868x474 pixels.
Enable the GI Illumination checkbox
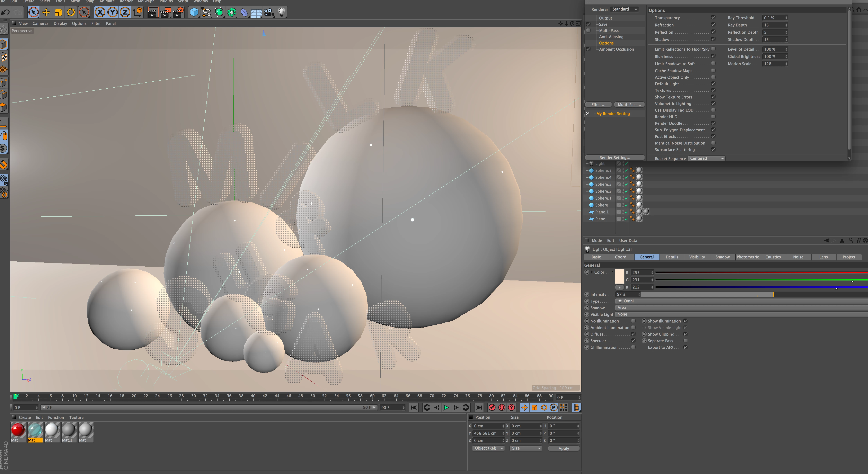coord(633,347)
